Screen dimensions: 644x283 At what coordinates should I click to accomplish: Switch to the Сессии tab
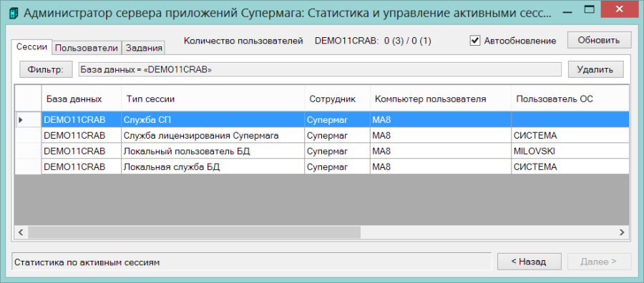(31, 46)
